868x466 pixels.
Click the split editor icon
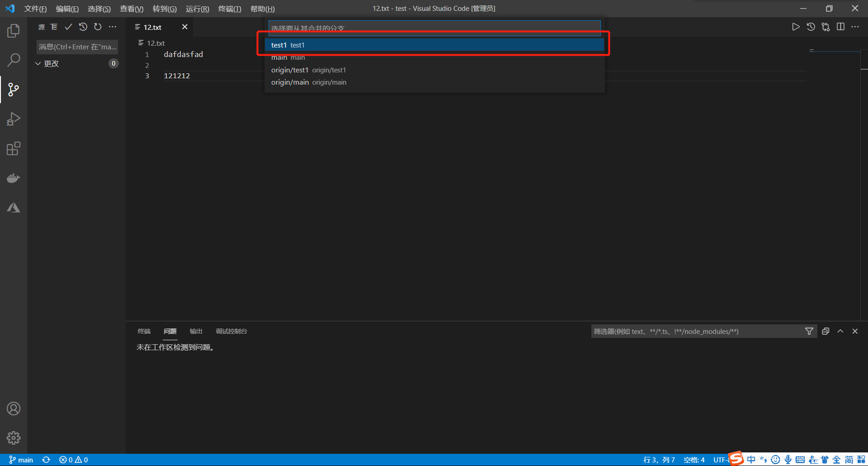click(840, 27)
